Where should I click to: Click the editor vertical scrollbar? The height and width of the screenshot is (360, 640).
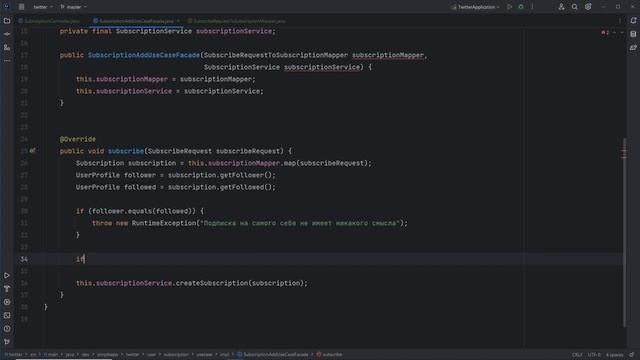pos(624,233)
